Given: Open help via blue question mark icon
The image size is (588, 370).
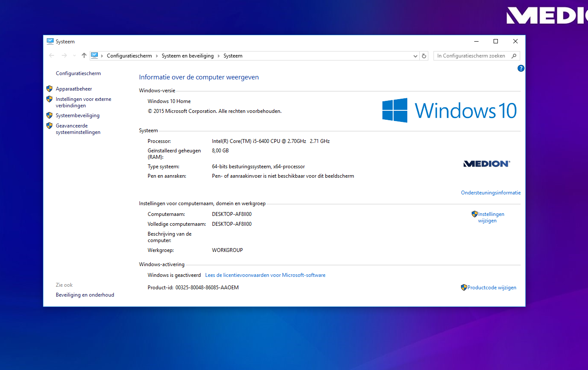Looking at the screenshot, I should 521,68.
